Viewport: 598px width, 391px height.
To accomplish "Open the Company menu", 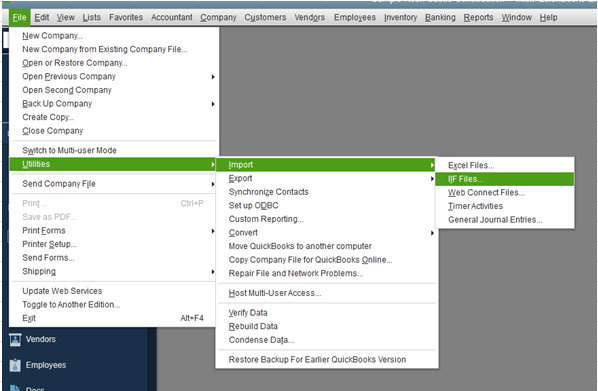I will pos(218,18).
